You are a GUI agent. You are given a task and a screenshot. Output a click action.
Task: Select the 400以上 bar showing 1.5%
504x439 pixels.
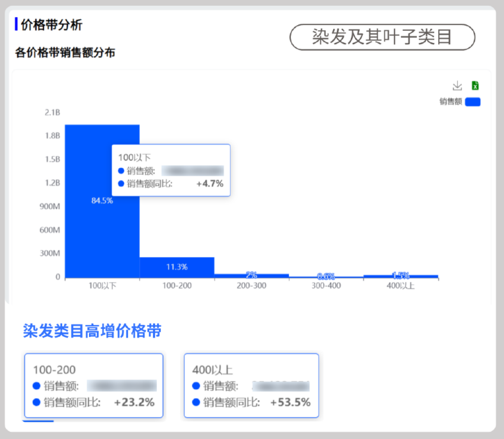pos(401,276)
